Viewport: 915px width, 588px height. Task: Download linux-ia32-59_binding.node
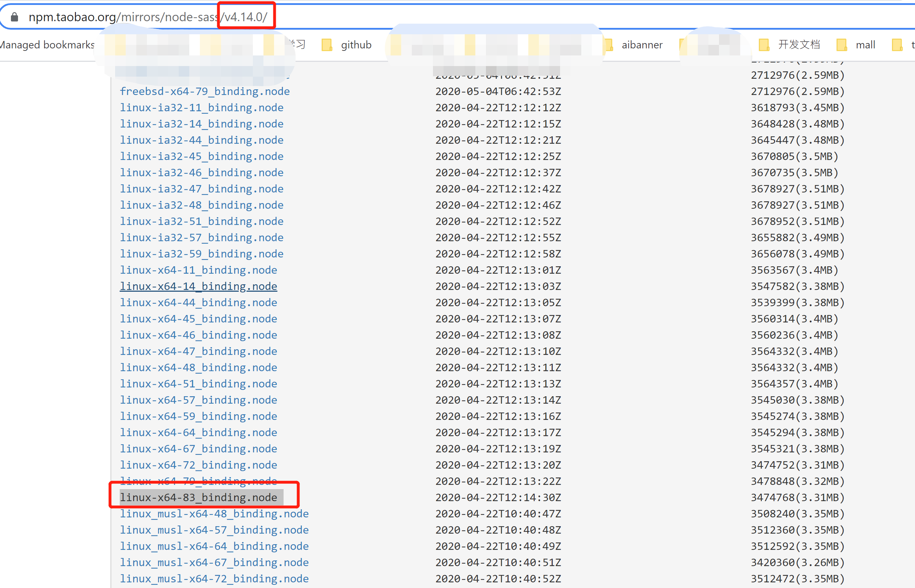202,254
